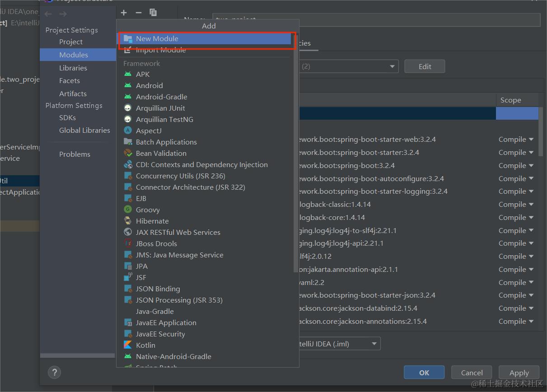This screenshot has width=547, height=392.
Task: Click the module Name input field
Action: tap(376, 20)
